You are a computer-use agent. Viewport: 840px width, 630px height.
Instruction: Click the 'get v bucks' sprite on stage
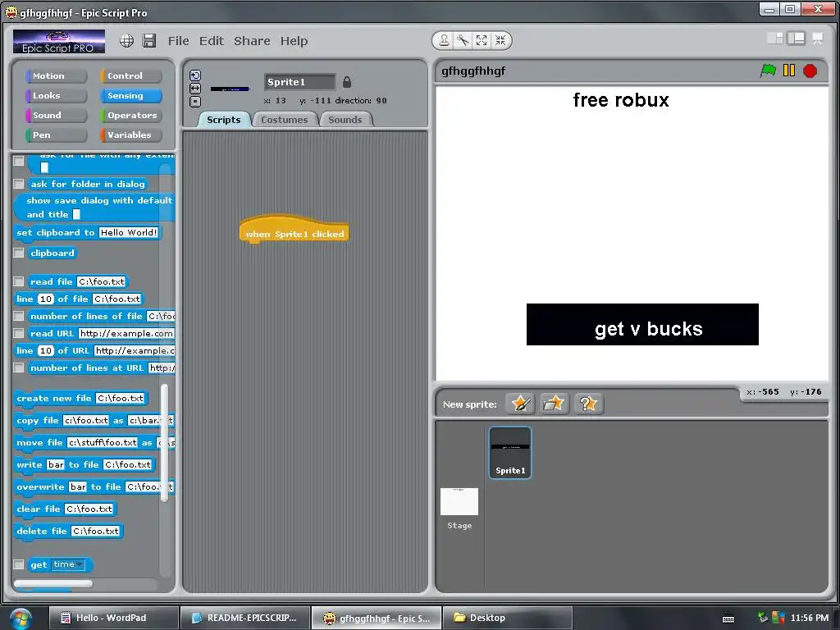[x=642, y=324]
